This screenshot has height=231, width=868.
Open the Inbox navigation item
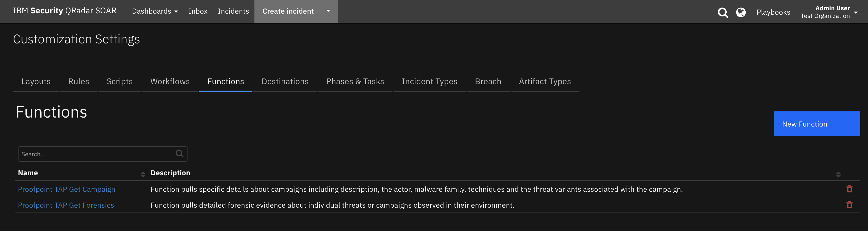click(198, 11)
